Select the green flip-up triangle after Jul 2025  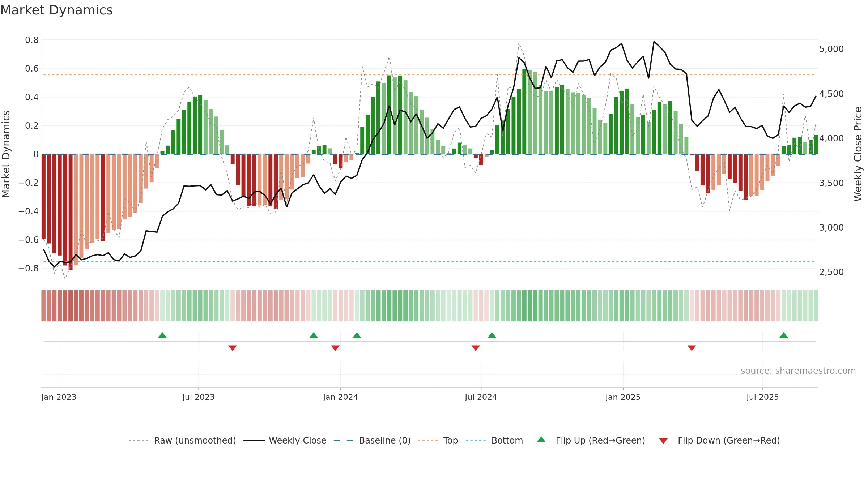pos(784,335)
